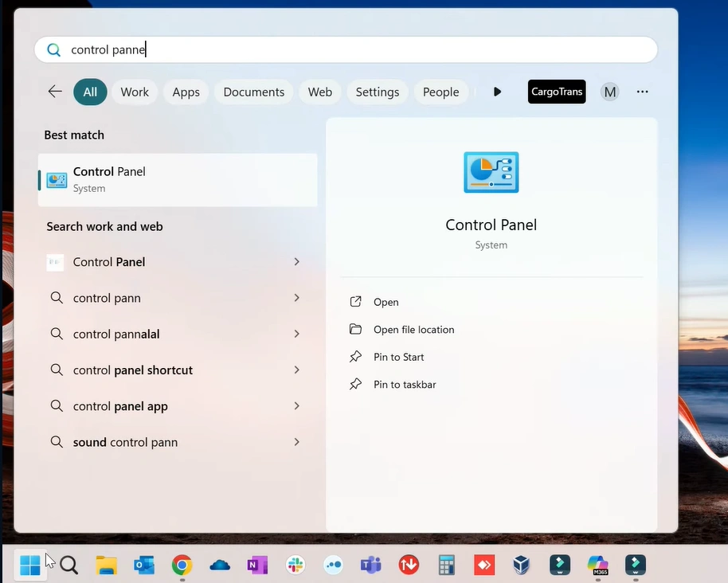Open the Calculator app in taskbar
The width and height of the screenshot is (728, 583).
point(446,565)
